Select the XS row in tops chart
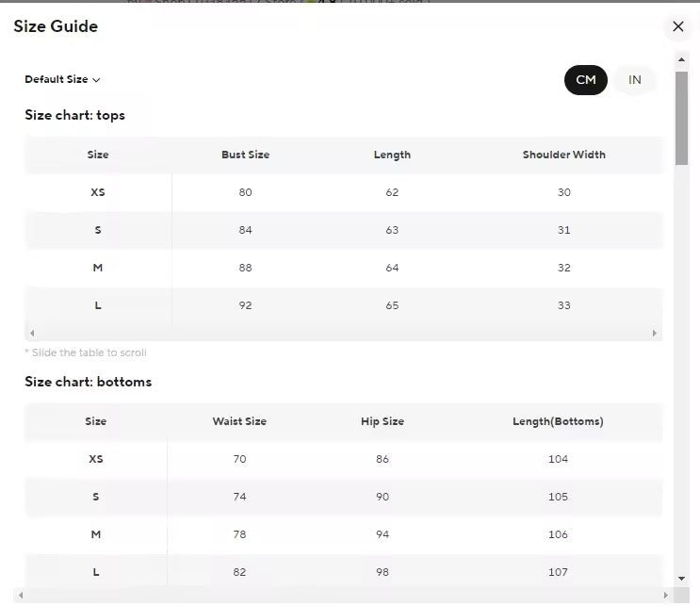The width and height of the screenshot is (700, 606). [x=98, y=192]
